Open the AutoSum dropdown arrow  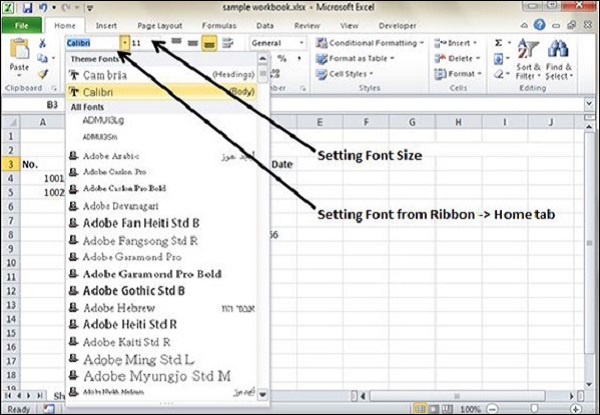[x=509, y=43]
